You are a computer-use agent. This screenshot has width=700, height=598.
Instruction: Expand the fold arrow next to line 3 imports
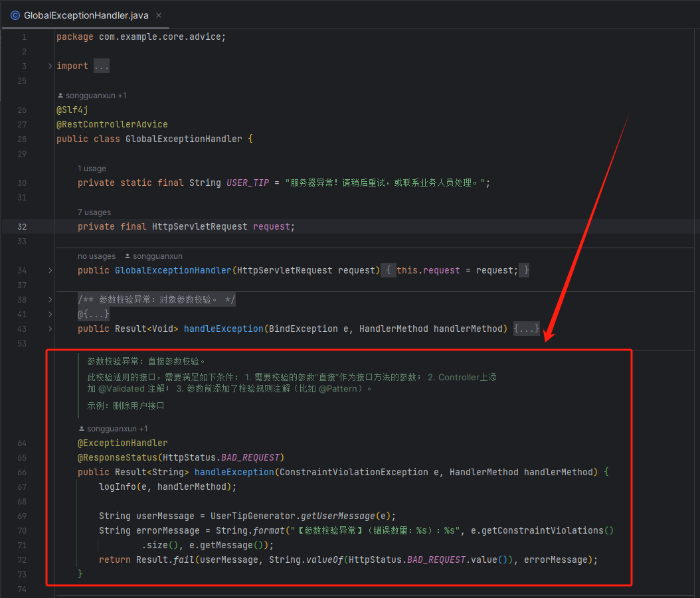(x=50, y=66)
